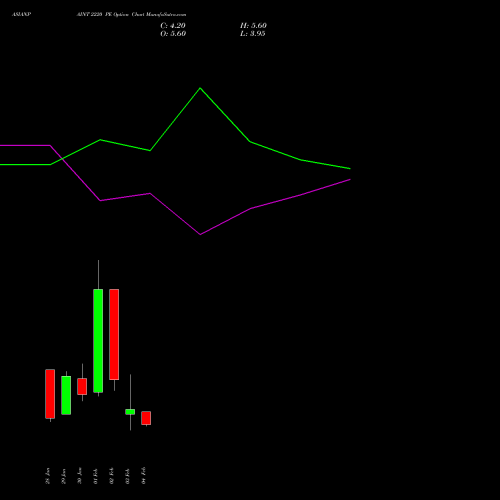Click the 04 Feb date label
Screen dimensions: 500x500
click(144, 476)
